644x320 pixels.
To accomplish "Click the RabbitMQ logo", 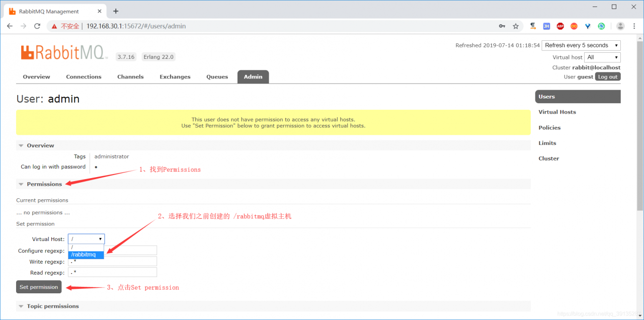I will coord(64,52).
